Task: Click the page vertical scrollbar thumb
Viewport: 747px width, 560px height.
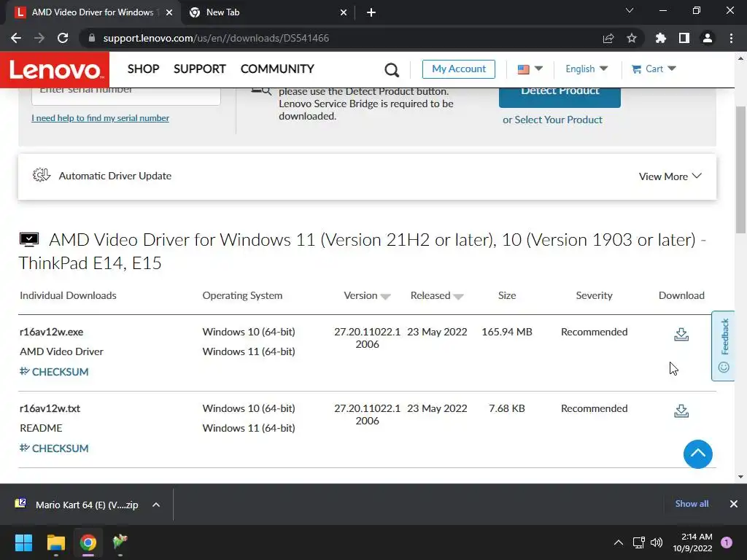Action: 740,169
